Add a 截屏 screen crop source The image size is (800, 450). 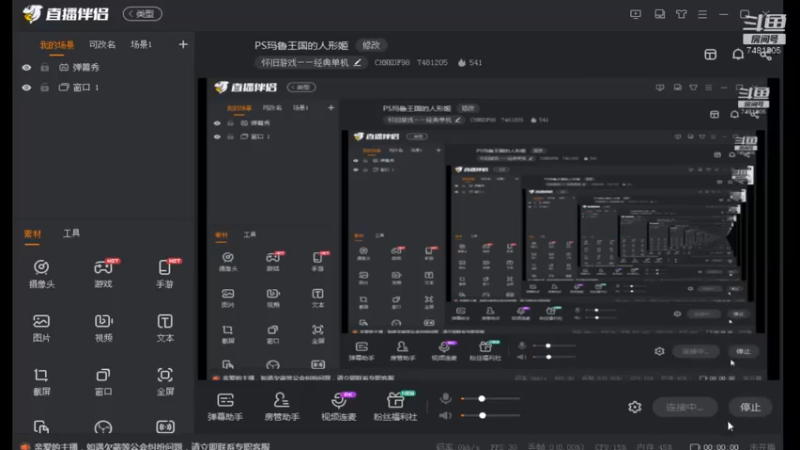coord(41,382)
